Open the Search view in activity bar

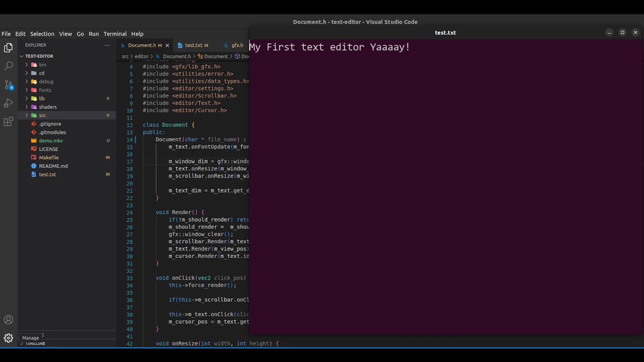pos(9,66)
